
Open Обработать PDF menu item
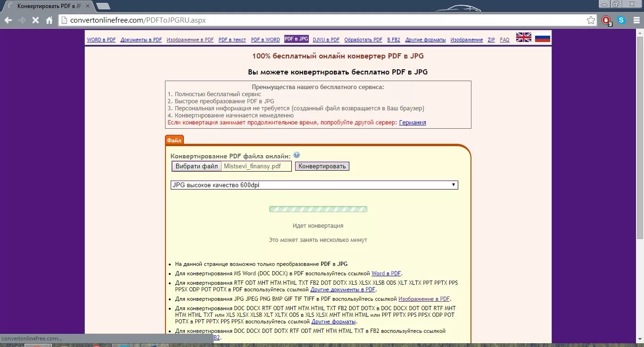363,40
